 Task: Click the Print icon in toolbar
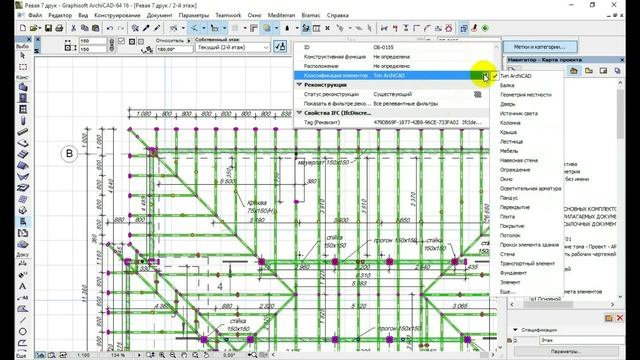coord(59,28)
